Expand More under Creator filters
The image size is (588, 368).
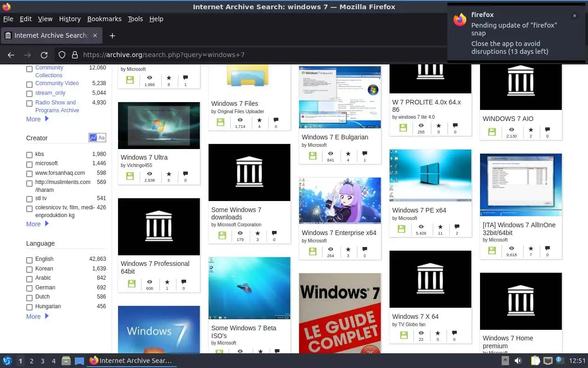tap(37, 224)
